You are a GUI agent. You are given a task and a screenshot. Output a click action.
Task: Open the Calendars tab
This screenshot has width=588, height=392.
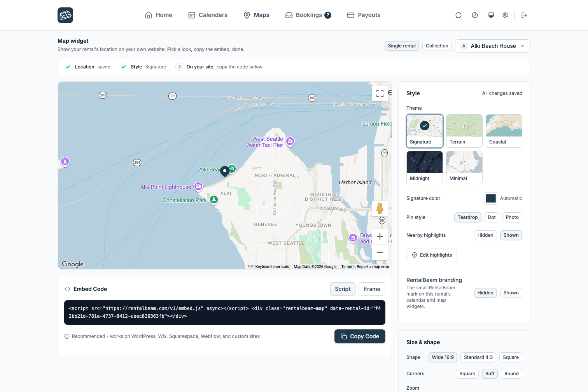tap(208, 15)
